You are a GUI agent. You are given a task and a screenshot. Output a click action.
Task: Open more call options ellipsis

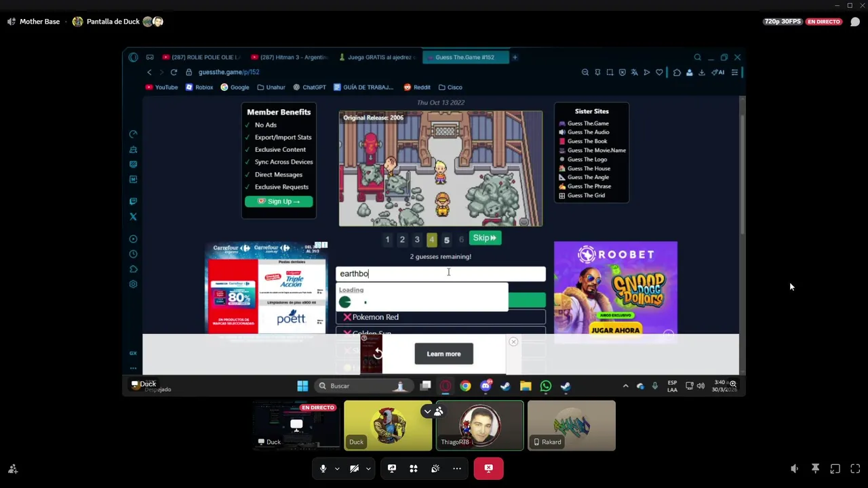[x=457, y=468]
